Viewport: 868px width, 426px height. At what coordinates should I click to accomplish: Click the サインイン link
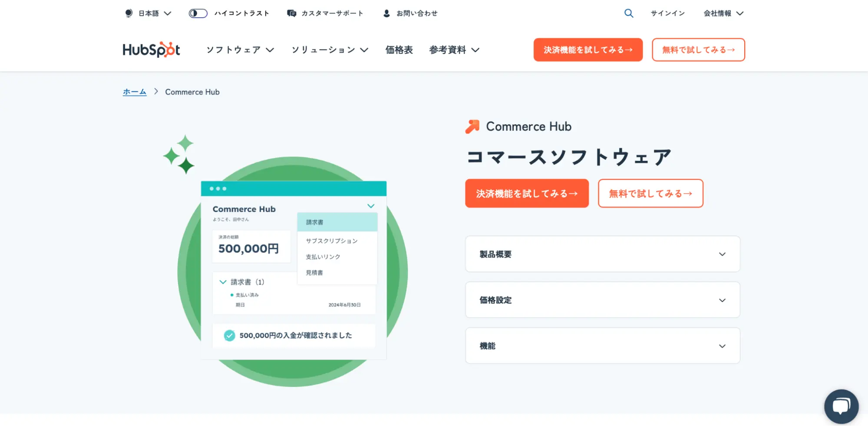667,13
